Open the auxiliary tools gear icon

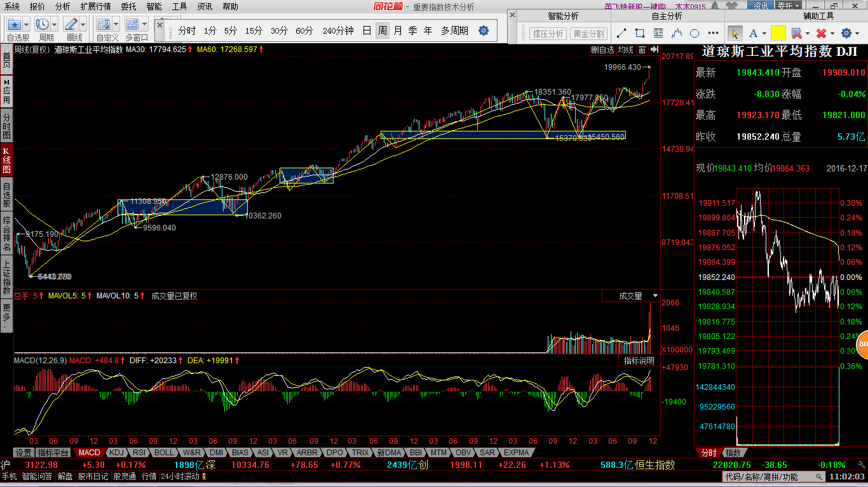pyautogui.click(x=846, y=33)
